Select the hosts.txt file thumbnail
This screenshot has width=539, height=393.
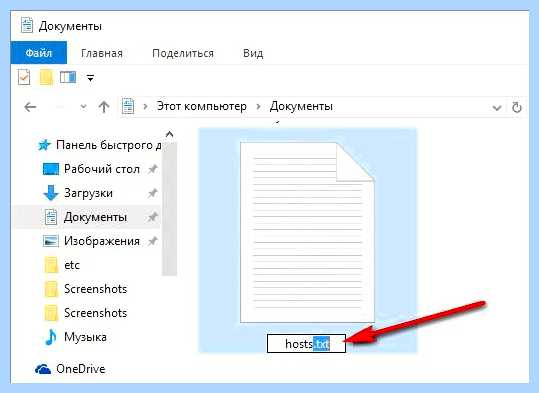(x=307, y=232)
